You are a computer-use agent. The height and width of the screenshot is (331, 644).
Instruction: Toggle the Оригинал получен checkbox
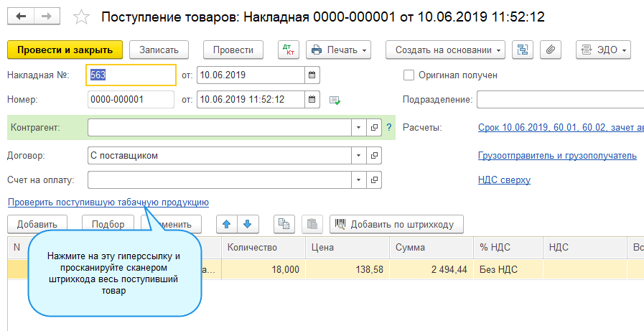(x=409, y=75)
